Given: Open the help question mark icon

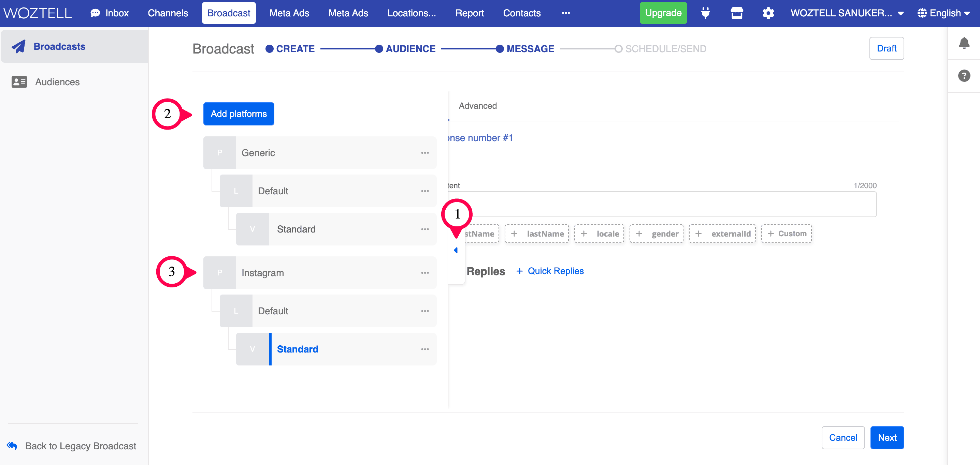Looking at the screenshot, I should (x=964, y=76).
